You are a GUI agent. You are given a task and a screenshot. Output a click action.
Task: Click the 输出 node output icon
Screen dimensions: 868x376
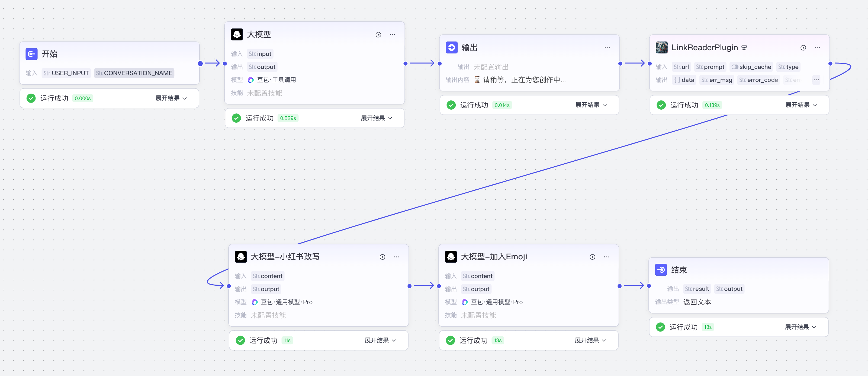(x=452, y=47)
